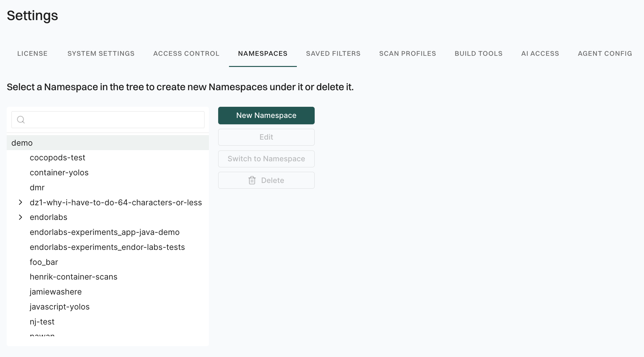Switch to the ACCESS CONTROL tab
The width and height of the screenshot is (644, 357).
coord(186,53)
